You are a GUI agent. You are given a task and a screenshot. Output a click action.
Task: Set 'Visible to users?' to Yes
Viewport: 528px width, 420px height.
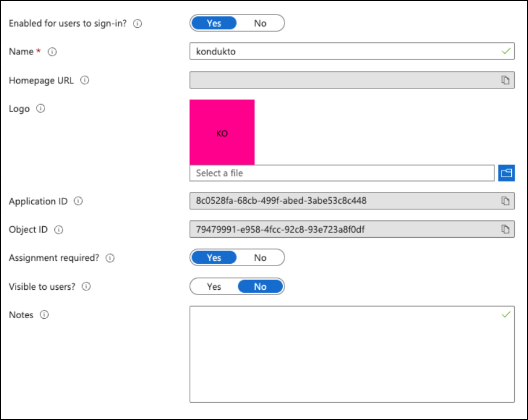tap(214, 286)
